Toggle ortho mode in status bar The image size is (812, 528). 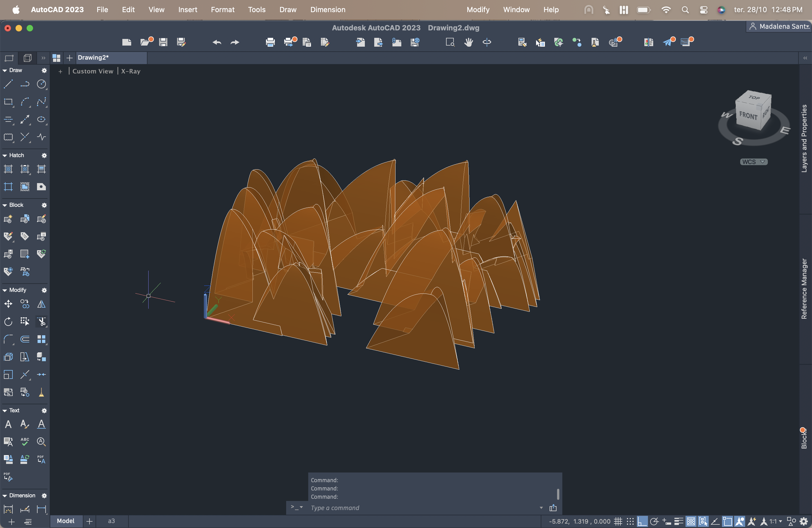[x=642, y=521]
